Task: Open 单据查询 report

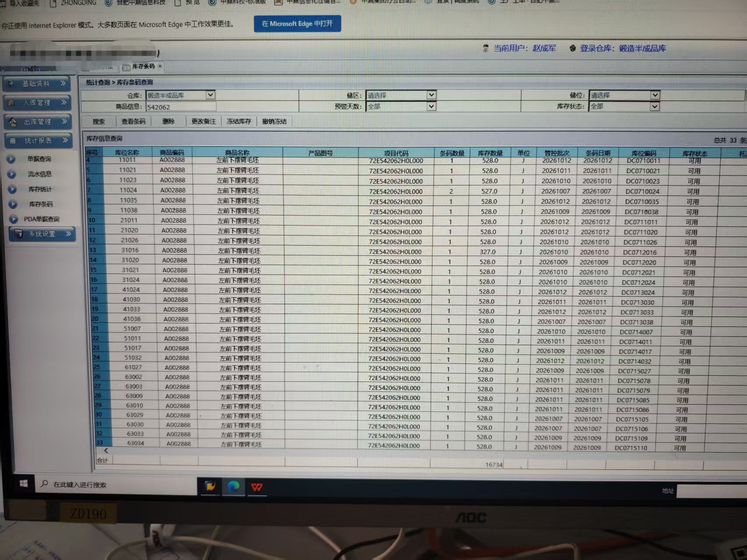Action: pos(39,159)
